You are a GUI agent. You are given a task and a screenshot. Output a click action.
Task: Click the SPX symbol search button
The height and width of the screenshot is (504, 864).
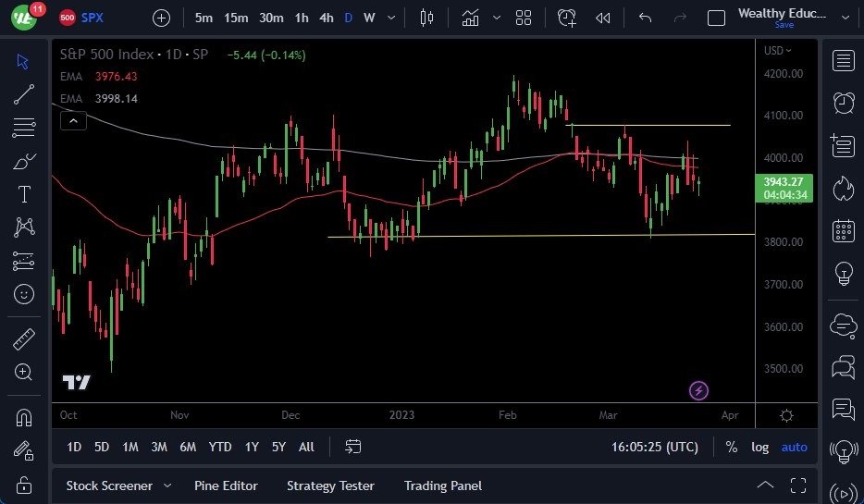[x=92, y=18]
